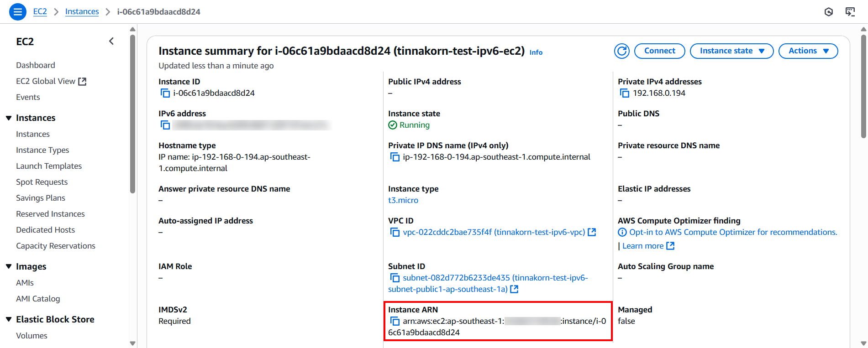Open the Instance state dropdown
The width and height of the screenshot is (868, 348).
[x=731, y=51]
